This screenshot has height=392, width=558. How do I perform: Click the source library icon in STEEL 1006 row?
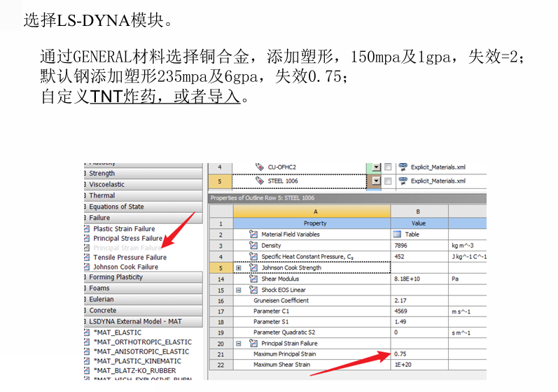[403, 181]
